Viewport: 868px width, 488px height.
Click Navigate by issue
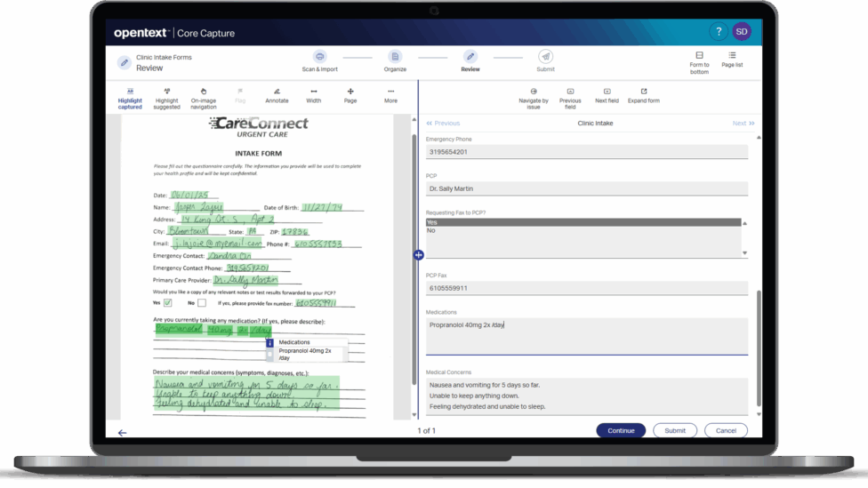(533, 99)
